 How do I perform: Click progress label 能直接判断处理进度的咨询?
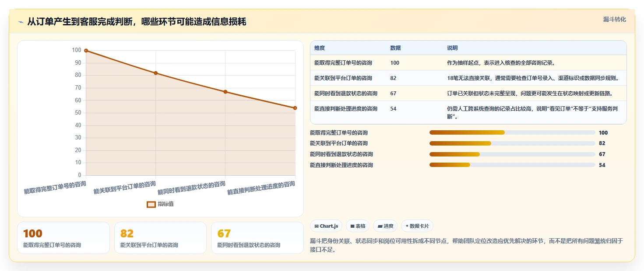click(x=341, y=165)
